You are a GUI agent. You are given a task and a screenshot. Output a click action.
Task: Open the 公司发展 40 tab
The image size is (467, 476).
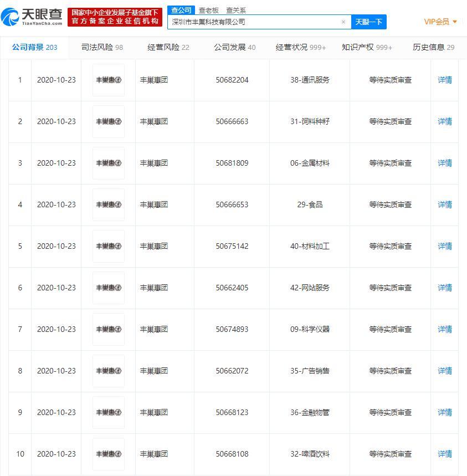click(234, 47)
